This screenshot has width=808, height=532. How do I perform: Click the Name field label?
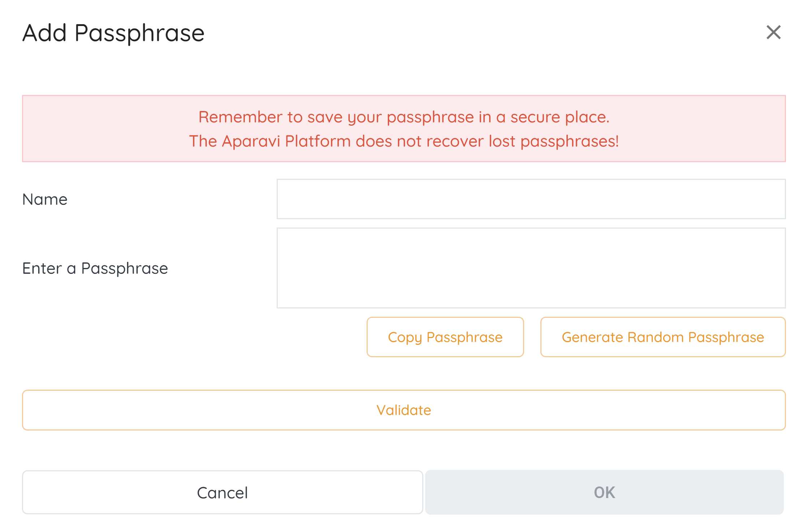pos(45,199)
